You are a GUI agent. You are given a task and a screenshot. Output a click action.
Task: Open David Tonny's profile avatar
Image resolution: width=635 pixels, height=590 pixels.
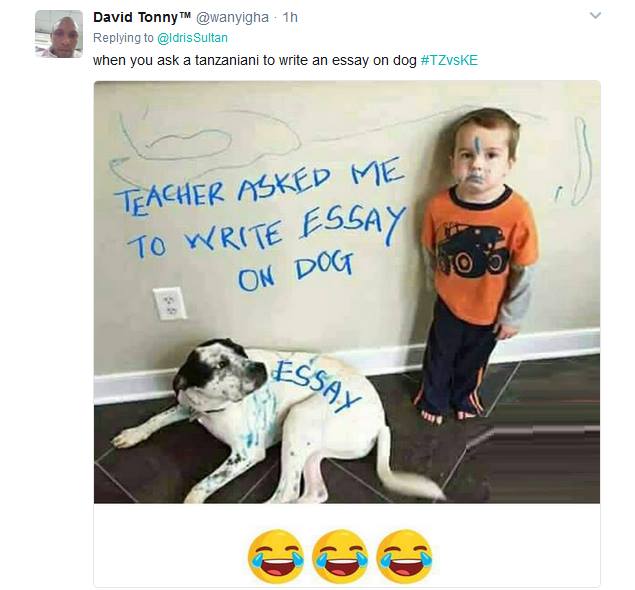pyautogui.click(x=59, y=34)
